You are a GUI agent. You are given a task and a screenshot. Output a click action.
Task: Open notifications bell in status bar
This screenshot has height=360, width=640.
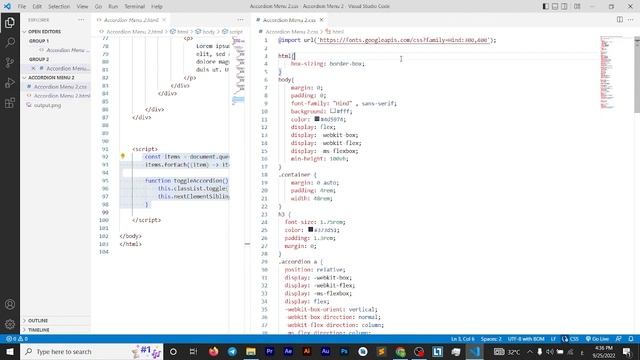(x=631, y=339)
